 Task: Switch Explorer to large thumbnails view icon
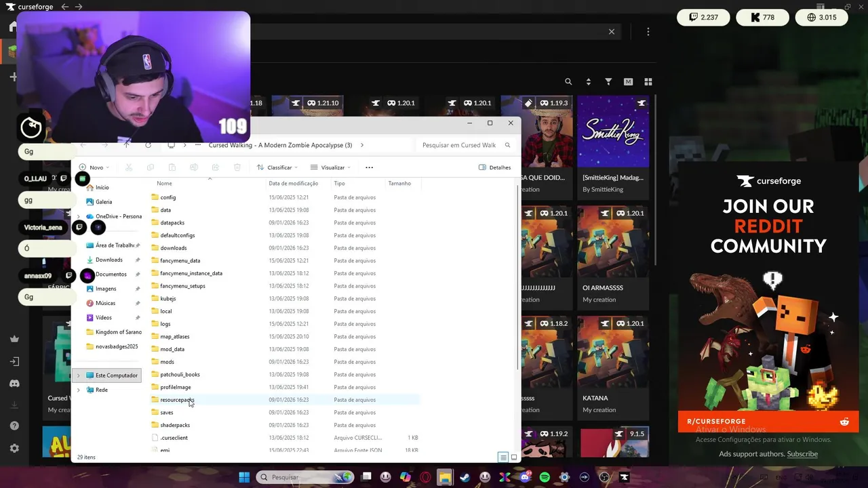coord(514,457)
